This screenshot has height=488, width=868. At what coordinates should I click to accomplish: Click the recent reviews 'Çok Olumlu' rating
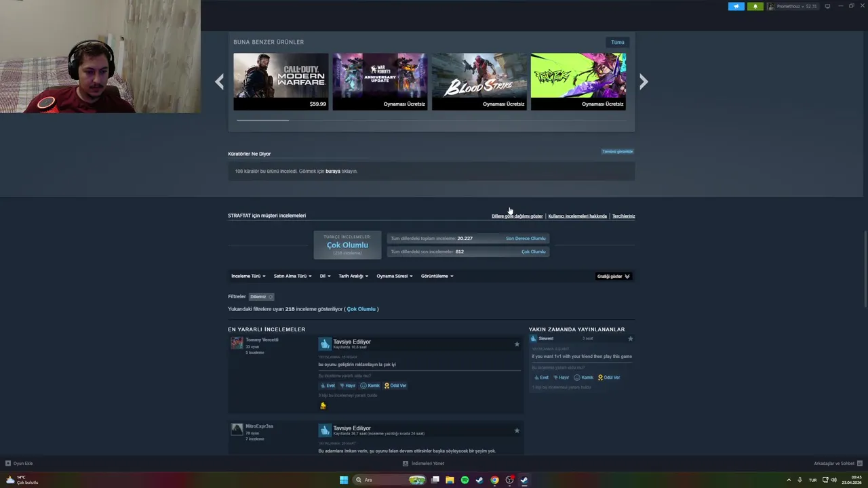tap(533, 251)
